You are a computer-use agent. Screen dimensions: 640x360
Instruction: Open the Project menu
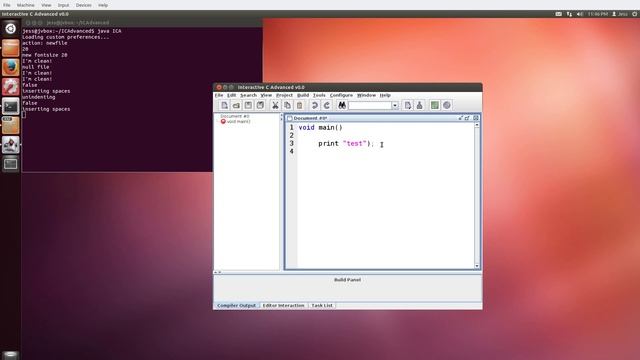284,95
